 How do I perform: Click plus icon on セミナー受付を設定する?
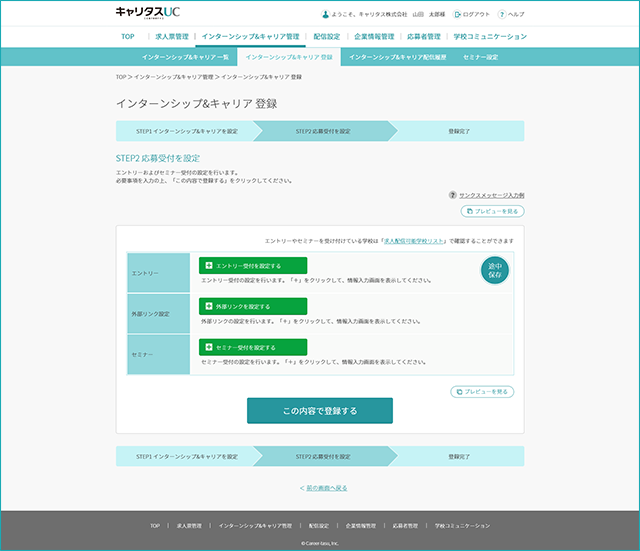209,347
